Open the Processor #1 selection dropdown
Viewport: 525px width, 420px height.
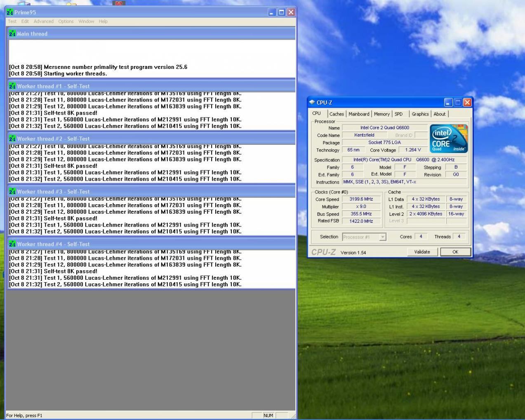[x=383, y=237]
